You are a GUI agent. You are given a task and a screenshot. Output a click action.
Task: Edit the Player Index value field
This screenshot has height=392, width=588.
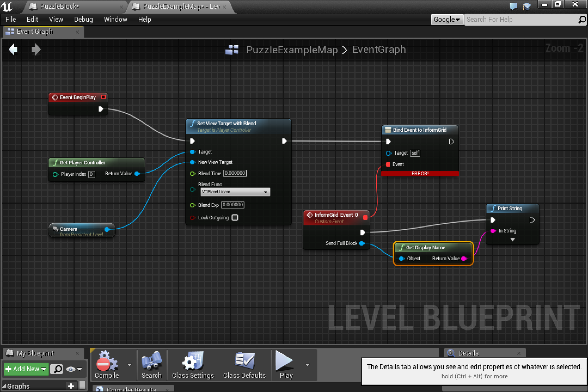(x=92, y=174)
